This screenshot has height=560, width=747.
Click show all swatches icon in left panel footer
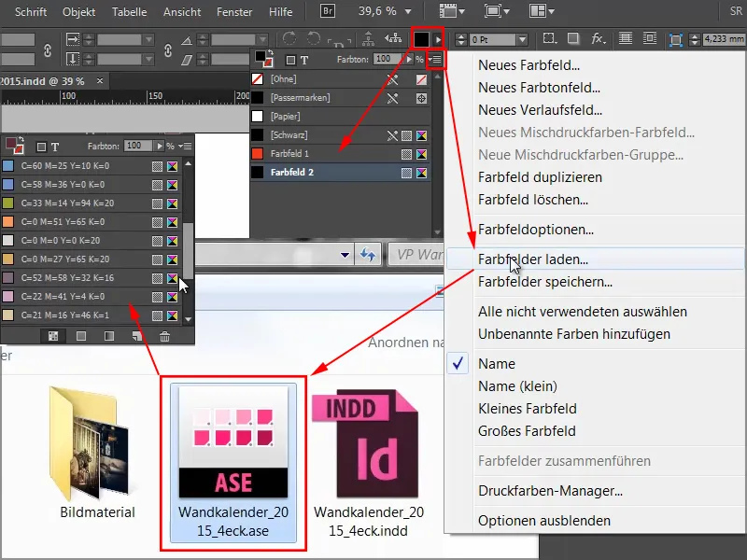(x=53, y=336)
